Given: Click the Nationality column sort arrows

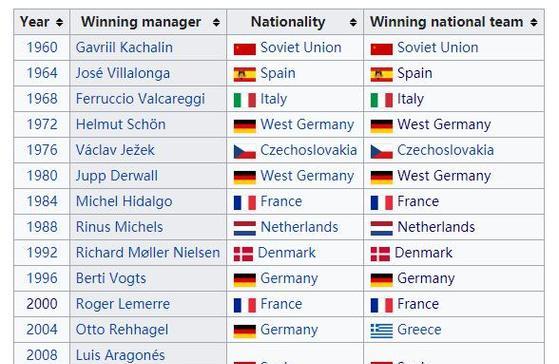Looking at the screenshot, I should [x=353, y=22].
